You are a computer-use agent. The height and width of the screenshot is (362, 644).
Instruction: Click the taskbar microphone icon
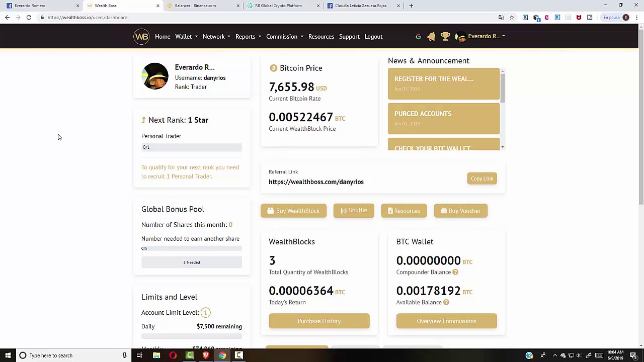[124, 355]
